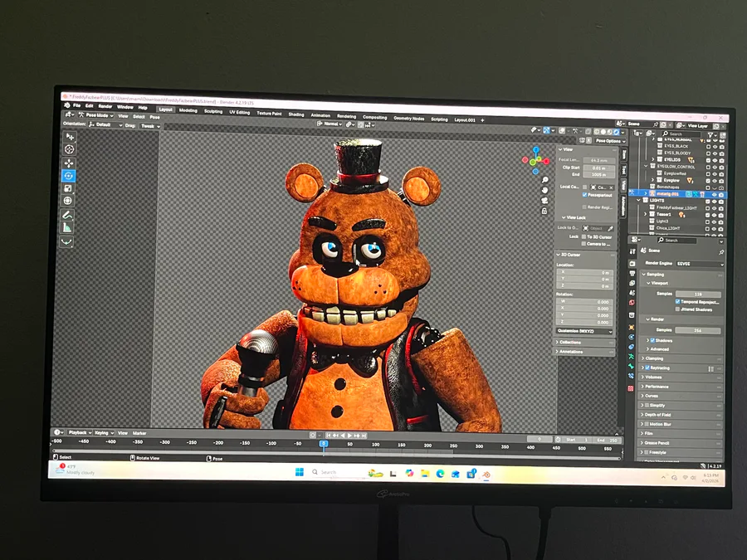This screenshot has height=560, width=747.
Task: Click the play animation button
Action: tap(349, 436)
